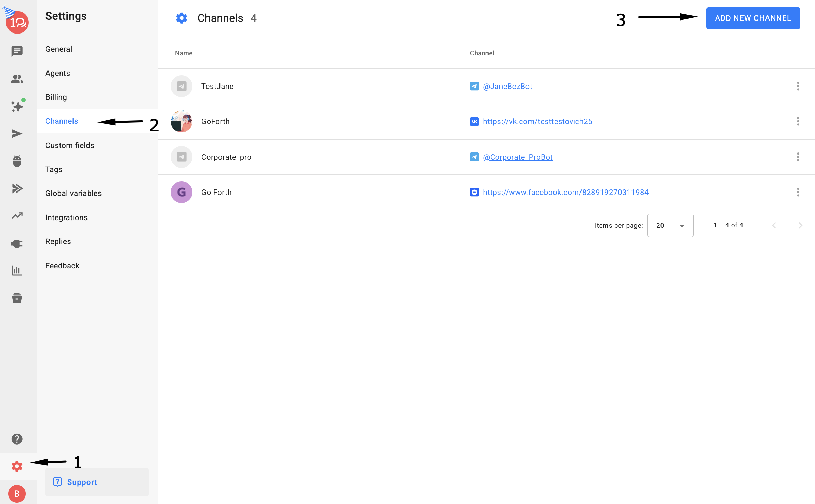Open the integrations plug icon

point(17,243)
